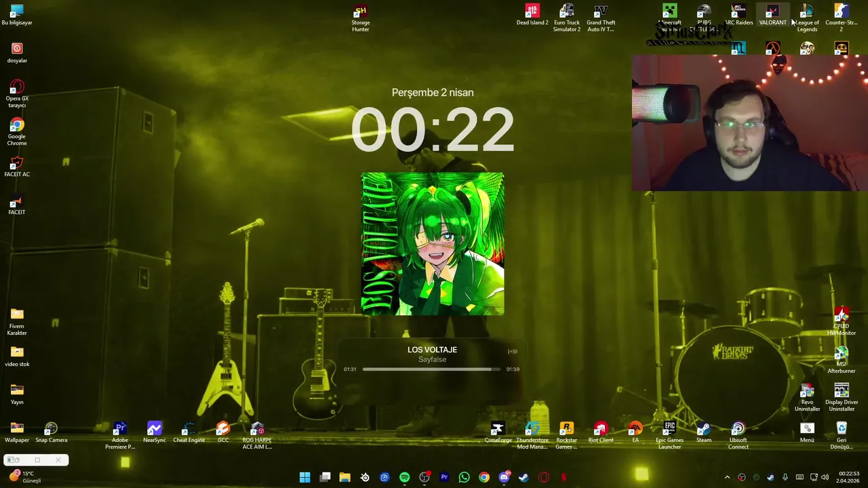Open Discord from the taskbar
Viewport: 868px width, 488px height.
point(504,477)
